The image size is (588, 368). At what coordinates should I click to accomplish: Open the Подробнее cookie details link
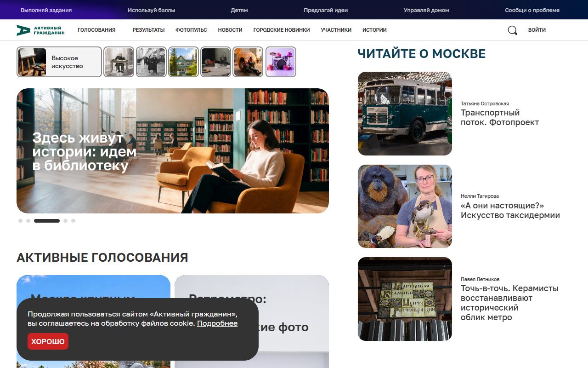[217, 323]
